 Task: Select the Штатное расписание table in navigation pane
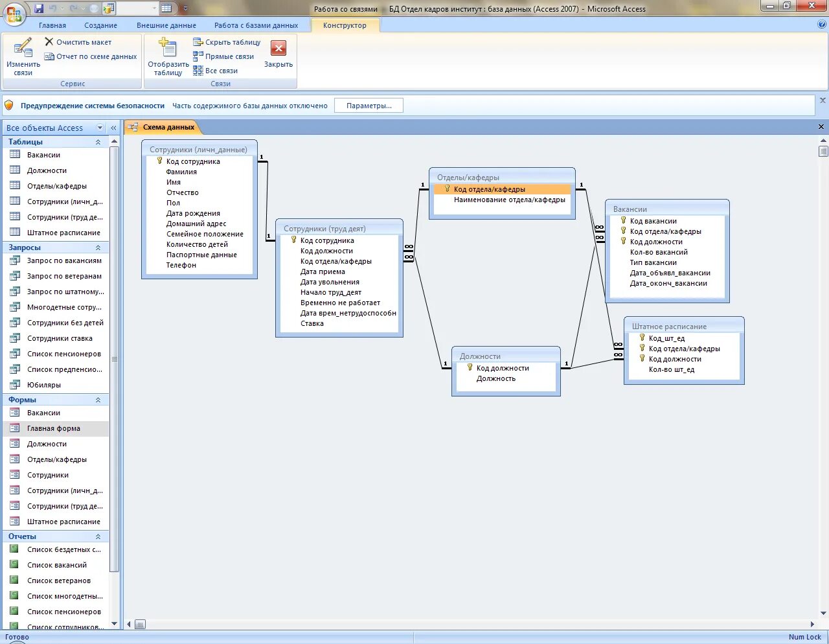56,233
